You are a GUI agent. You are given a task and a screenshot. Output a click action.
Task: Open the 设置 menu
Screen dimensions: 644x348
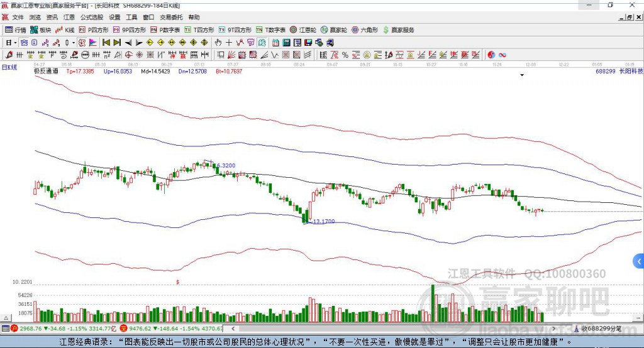point(114,17)
